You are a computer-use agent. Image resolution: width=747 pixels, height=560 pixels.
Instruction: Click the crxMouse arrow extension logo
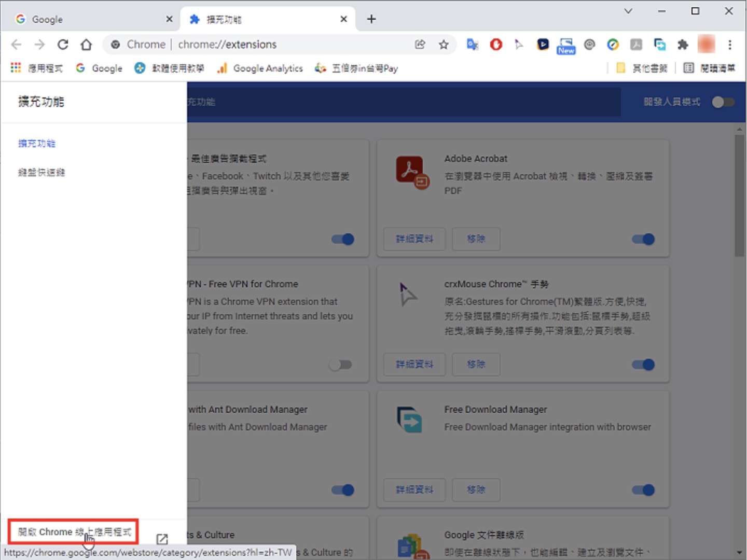pyautogui.click(x=408, y=294)
